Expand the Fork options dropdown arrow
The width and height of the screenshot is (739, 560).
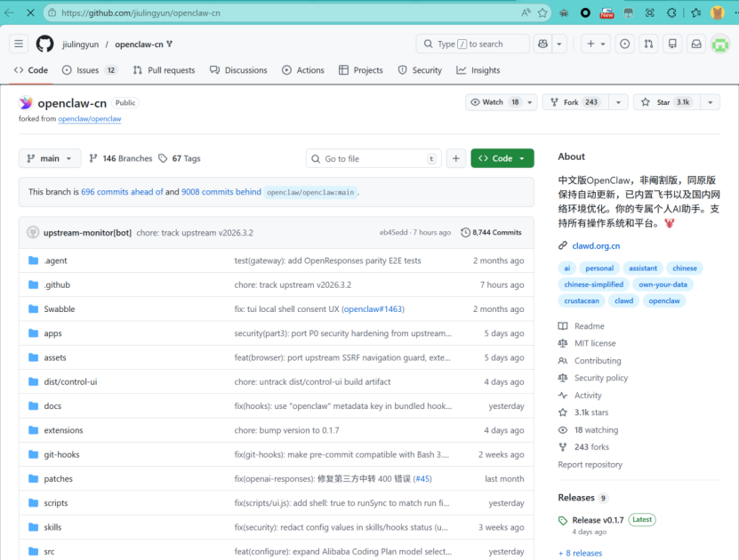(618, 102)
